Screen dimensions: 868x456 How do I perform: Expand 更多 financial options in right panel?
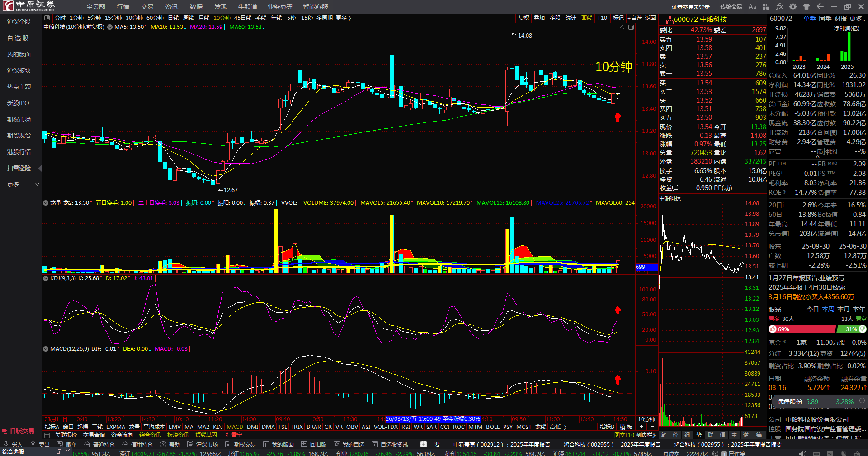tap(858, 19)
